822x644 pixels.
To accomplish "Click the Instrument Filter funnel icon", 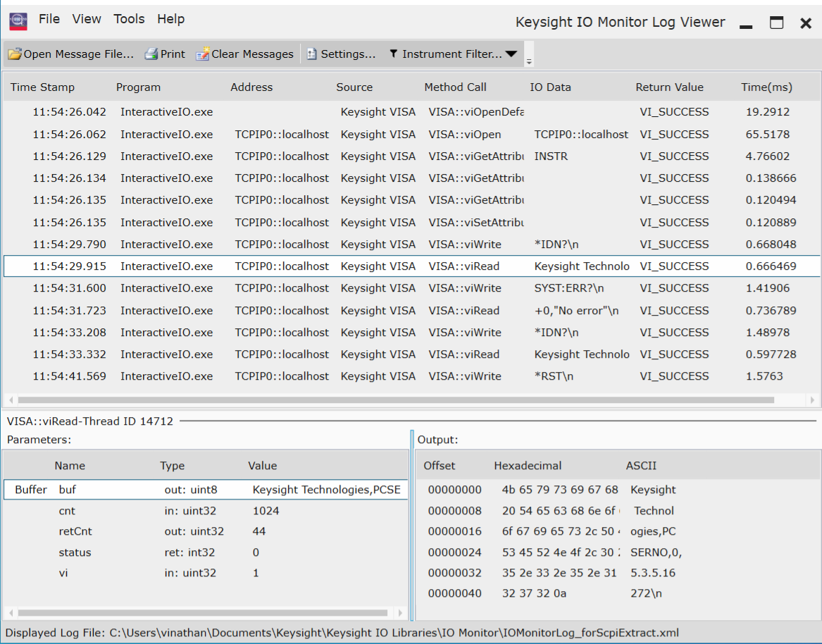I will (x=393, y=54).
